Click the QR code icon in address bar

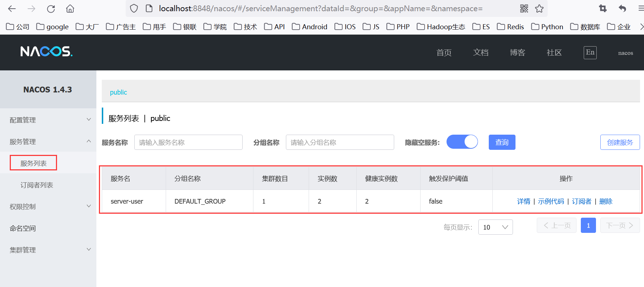(524, 9)
